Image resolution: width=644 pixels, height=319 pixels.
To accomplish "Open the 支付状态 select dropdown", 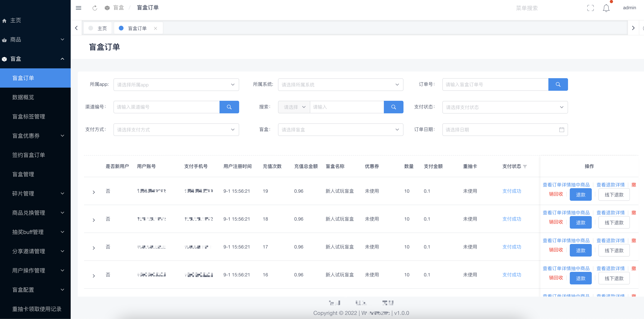I will click(x=505, y=107).
